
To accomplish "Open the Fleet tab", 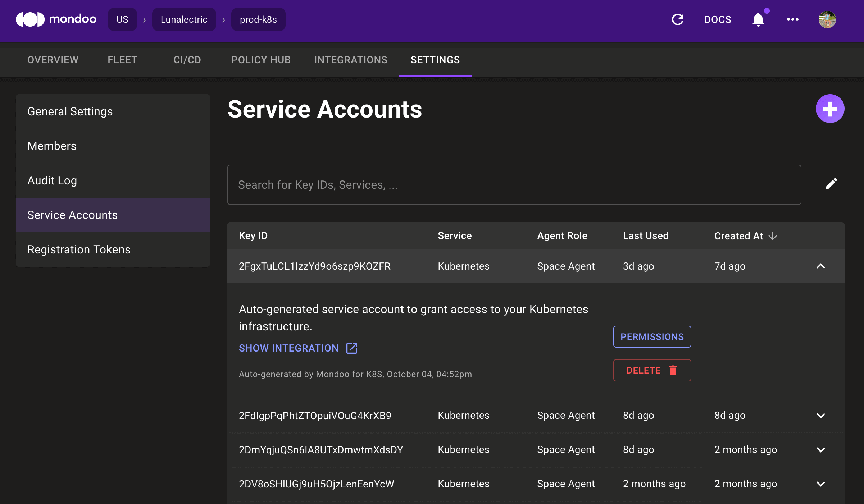I will 122,60.
